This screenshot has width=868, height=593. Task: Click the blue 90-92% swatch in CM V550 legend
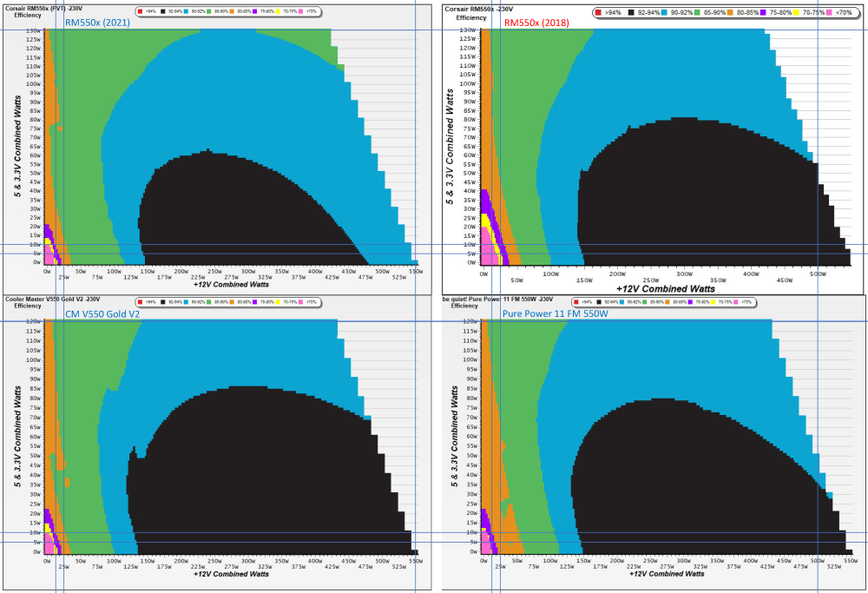point(186,302)
